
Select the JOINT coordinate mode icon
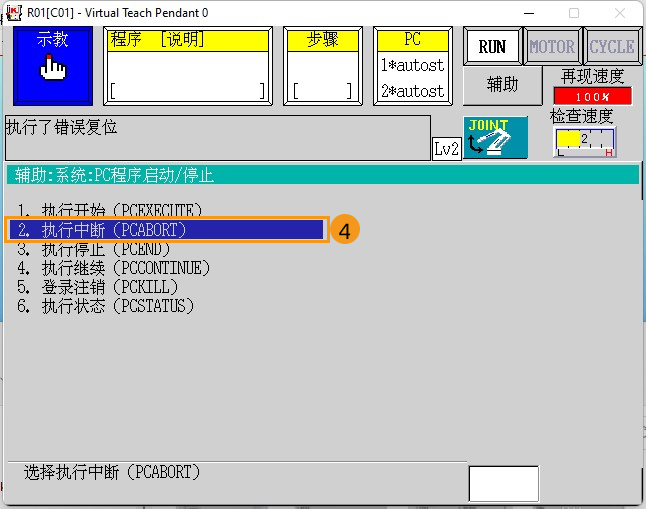tap(496, 137)
